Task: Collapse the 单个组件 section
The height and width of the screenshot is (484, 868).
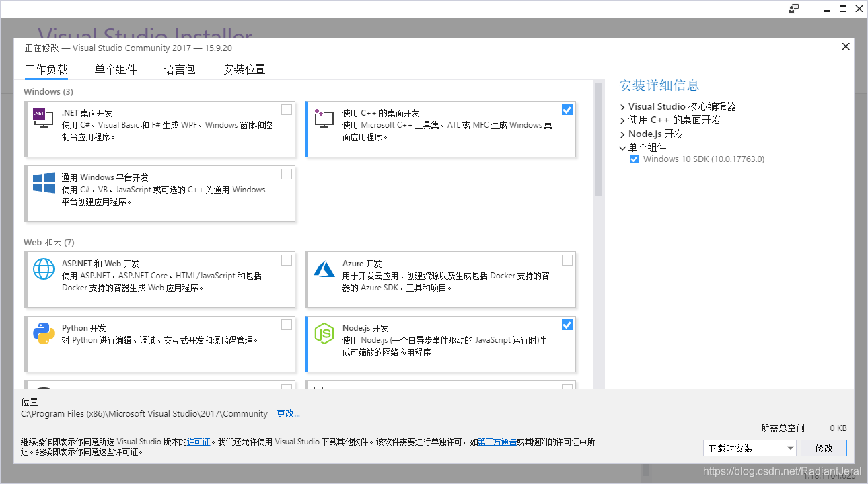Action: [622, 148]
